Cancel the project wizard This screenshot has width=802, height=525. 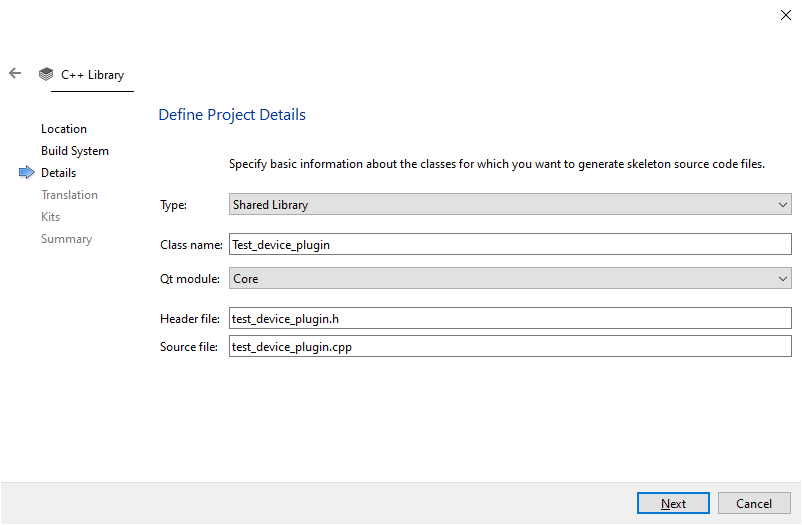tap(754, 504)
